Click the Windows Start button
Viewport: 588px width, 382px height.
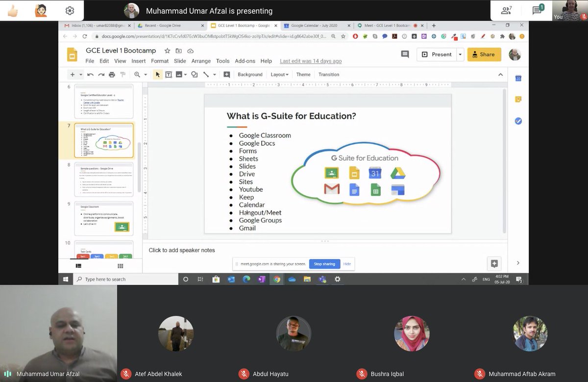coord(66,279)
